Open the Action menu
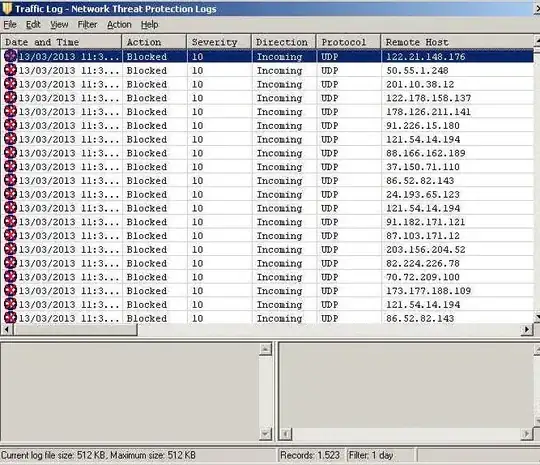The width and height of the screenshot is (540, 465). pyautogui.click(x=119, y=25)
